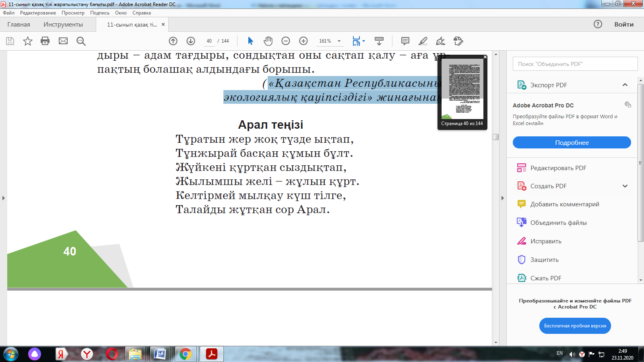Go to next page arrow

click(x=191, y=41)
